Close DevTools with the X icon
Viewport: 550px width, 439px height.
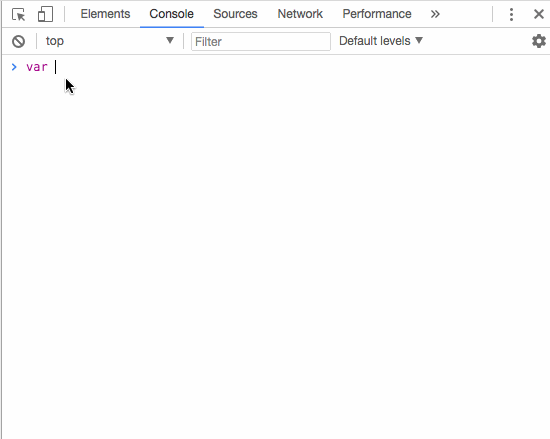point(538,14)
